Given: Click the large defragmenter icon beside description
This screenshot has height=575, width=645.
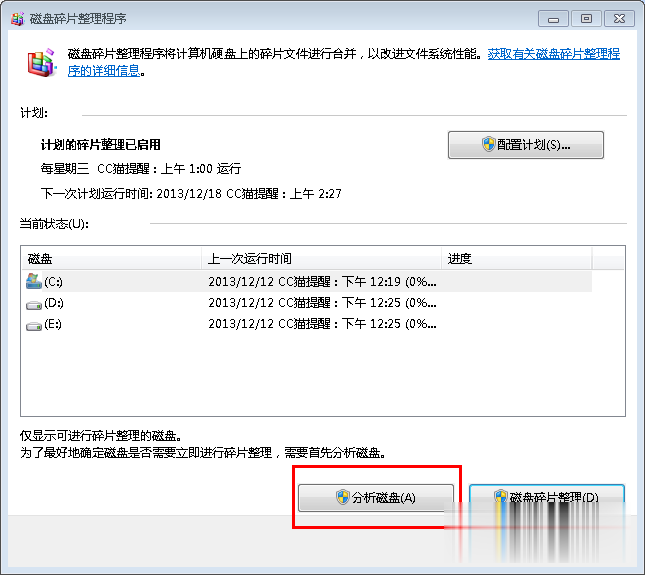Looking at the screenshot, I should pos(42,62).
